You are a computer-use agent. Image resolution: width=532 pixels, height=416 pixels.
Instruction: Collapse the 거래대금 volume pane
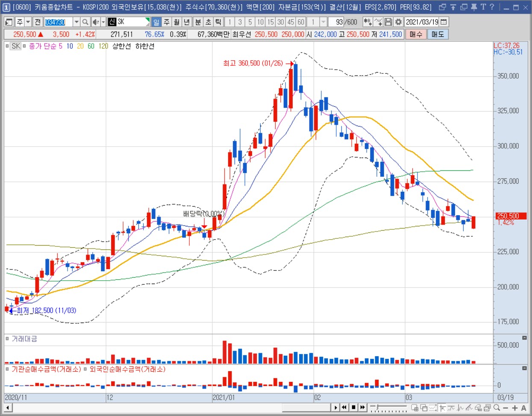pos(524,338)
